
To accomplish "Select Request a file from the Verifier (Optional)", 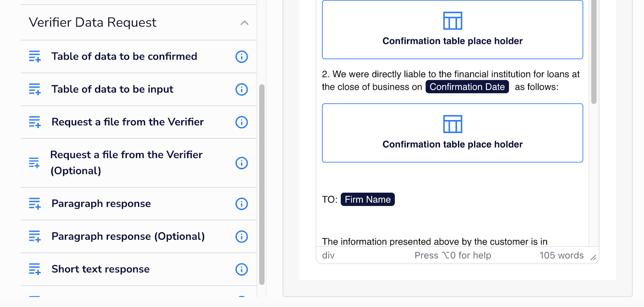I will pyautogui.click(x=138, y=163).
